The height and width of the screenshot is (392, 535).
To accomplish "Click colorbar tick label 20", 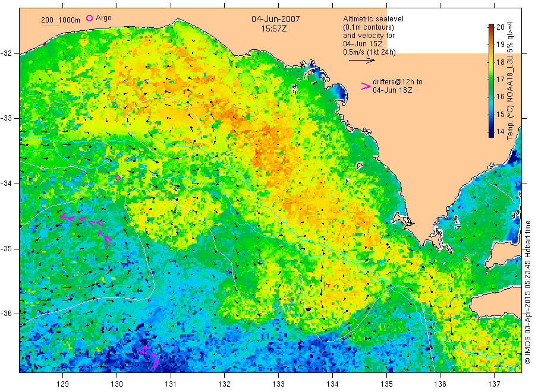I will 500,27.
